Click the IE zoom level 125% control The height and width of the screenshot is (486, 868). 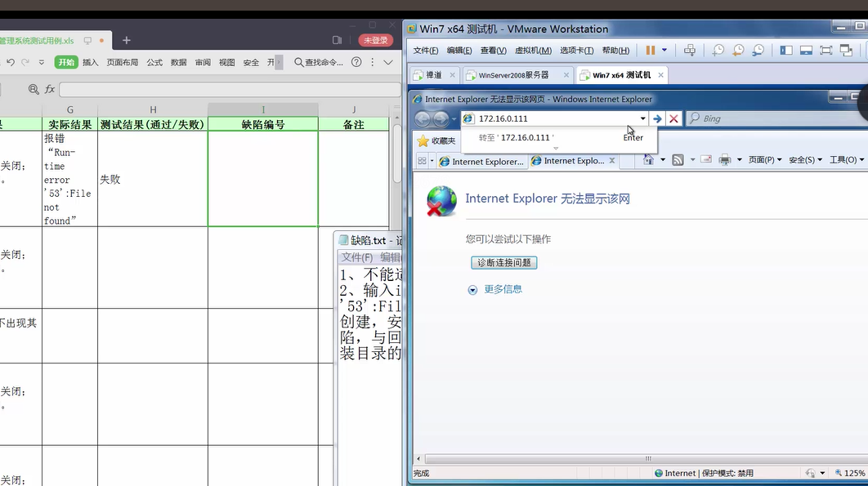pos(850,473)
